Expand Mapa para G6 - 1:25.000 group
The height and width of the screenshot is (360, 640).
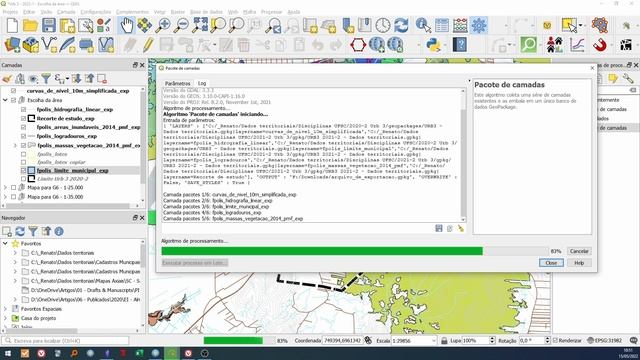coord(5,188)
